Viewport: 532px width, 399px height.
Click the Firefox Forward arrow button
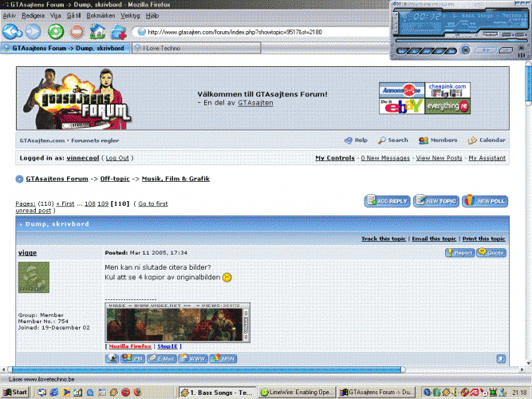(33, 32)
